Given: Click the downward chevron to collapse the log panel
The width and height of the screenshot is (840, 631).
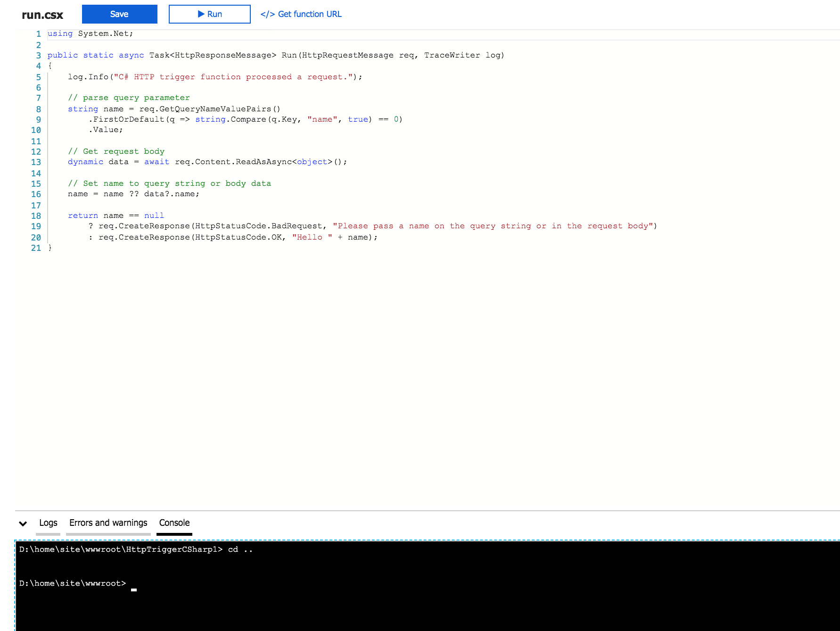Looking at the screenshot, I should tap(22, 523).
